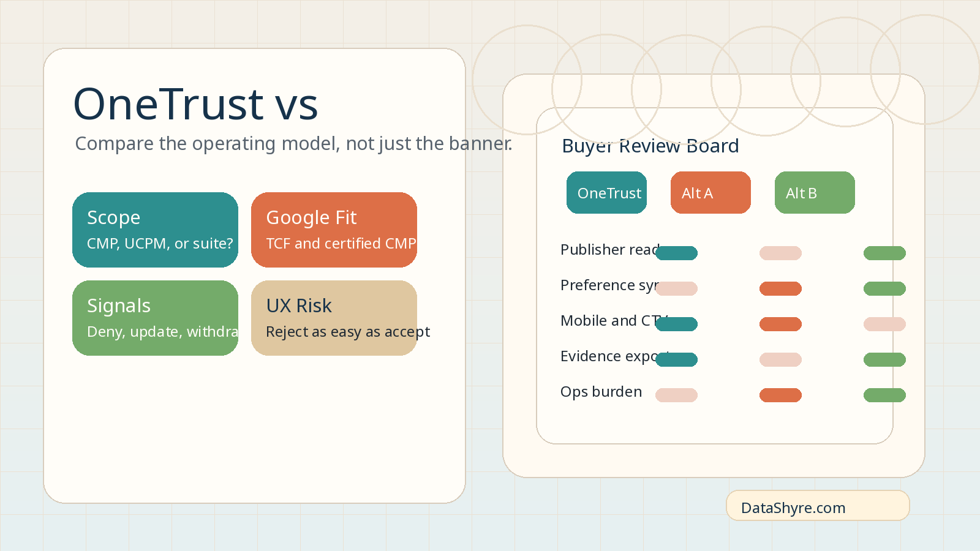Click the Scope card
The width and height of the screenshot is (980, 551).
click(x=155, y=230)
